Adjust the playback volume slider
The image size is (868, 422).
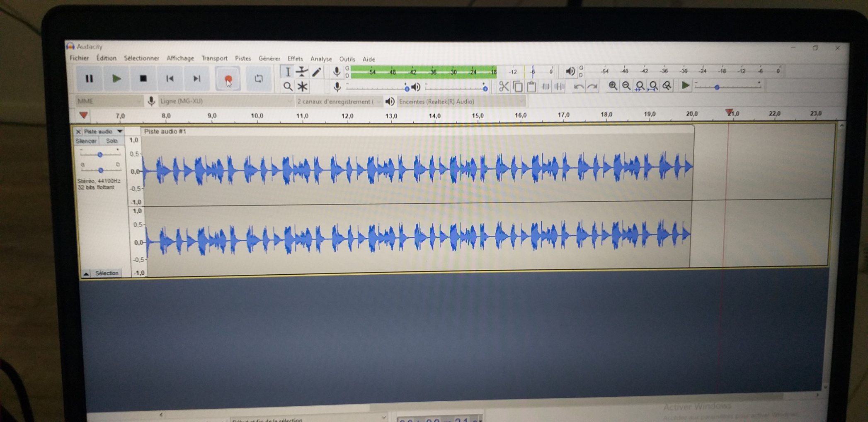tap(456, 87)
